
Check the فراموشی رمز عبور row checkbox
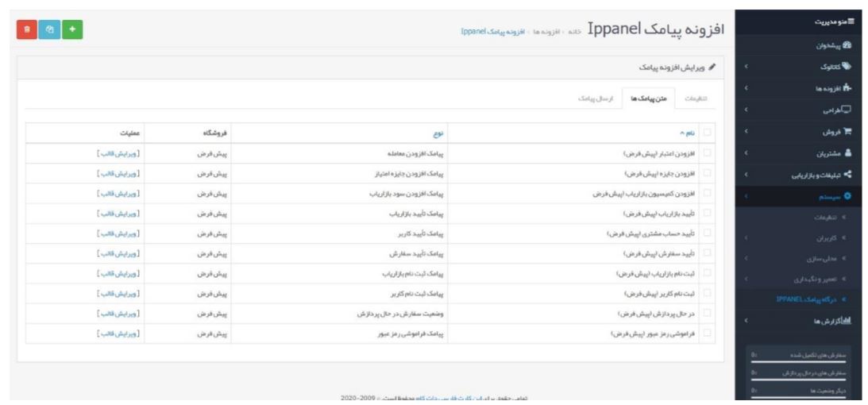(x=707, y=333)
